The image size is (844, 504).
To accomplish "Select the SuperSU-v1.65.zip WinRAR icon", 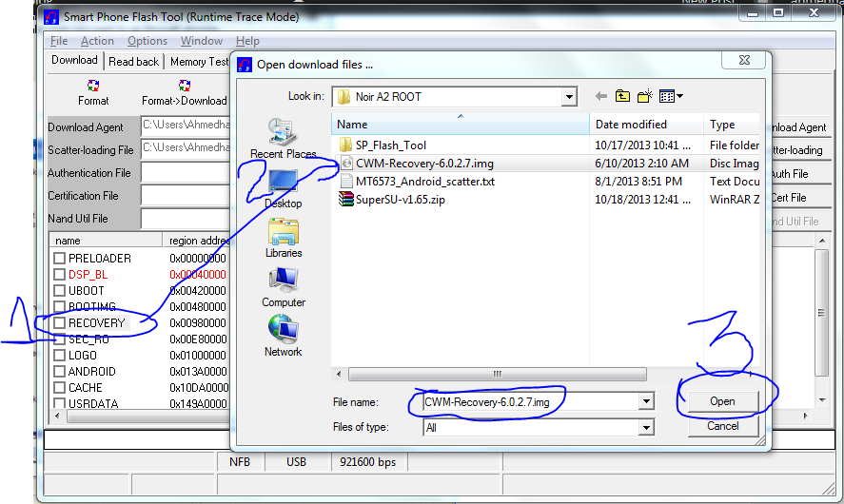I will tap(345, 199).
